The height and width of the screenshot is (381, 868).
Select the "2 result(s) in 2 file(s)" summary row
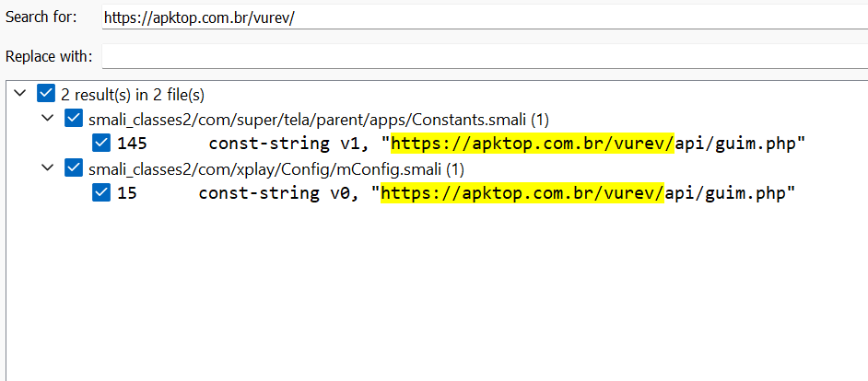tap(132, 94)
